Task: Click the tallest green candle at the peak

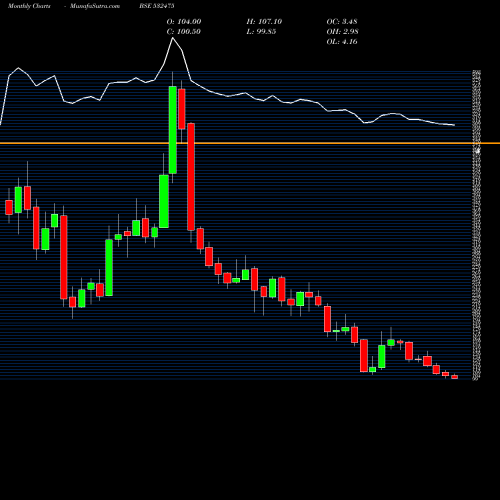Action: click(173, 130)
